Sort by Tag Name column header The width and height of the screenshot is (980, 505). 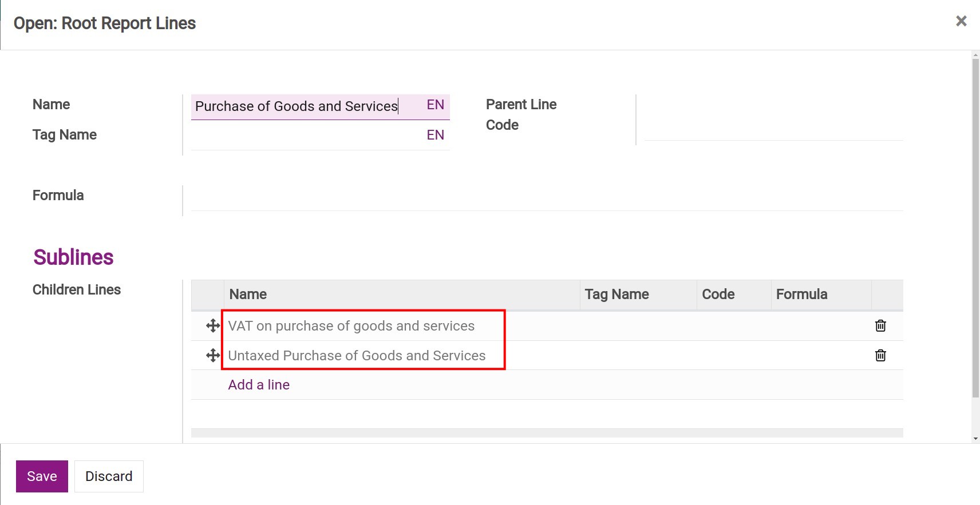(x=638, y=295)
